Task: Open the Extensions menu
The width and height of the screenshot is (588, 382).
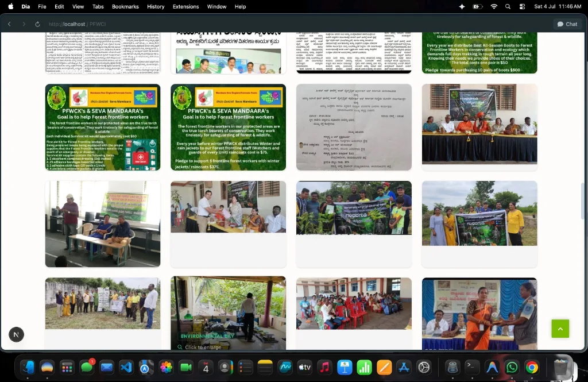Action: tap(185, 6)
